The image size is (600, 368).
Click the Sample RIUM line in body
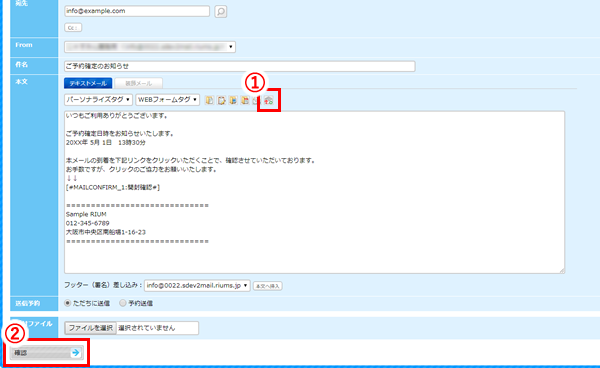pyautogui.click(x=86, y=214)
